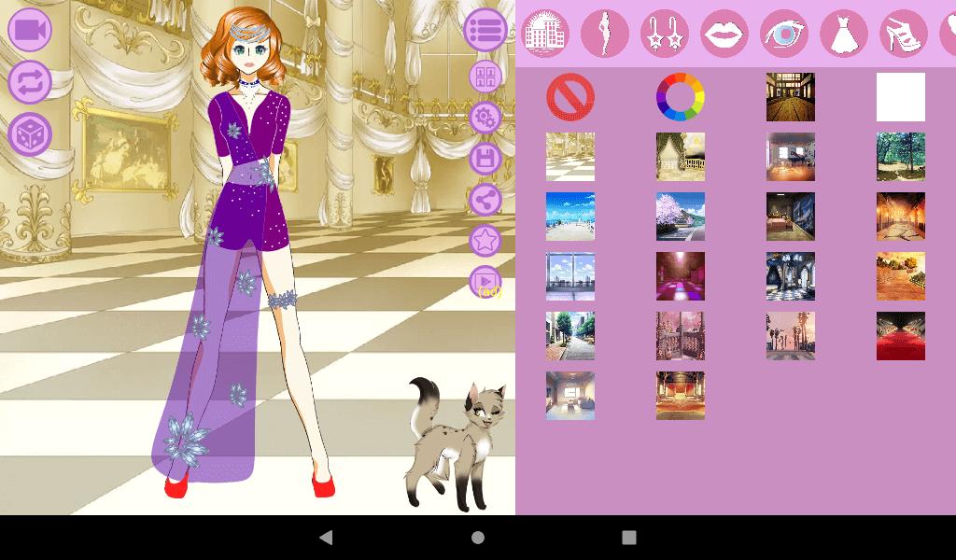This screenshot has height=560, width=956.
Task: Tap the Android recent apps square button
Action: tap(629, 537)
